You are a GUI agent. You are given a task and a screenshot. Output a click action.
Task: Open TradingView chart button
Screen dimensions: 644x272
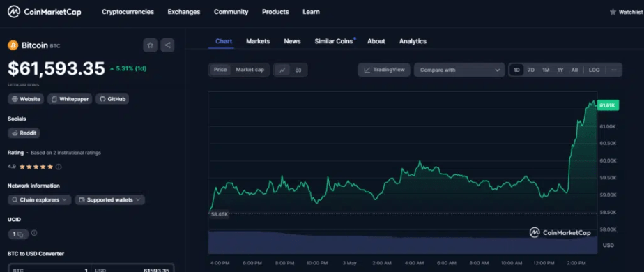pos(384,70)
